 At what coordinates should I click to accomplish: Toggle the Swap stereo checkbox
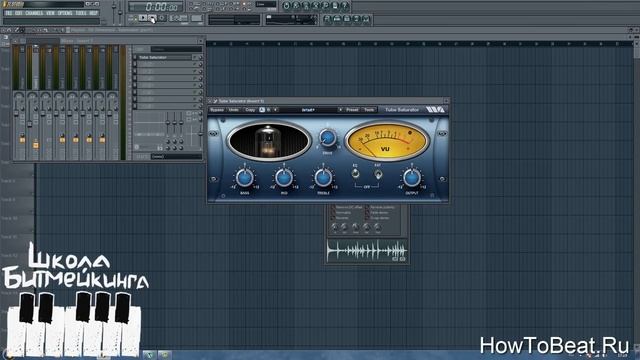(x=367, y=218)
